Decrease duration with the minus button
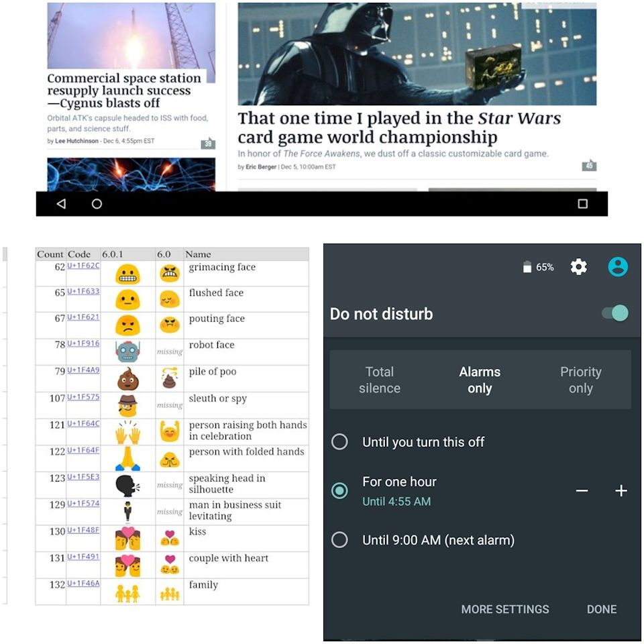The height and width of the screenshot is (644, 644). (x=582, y=491)
